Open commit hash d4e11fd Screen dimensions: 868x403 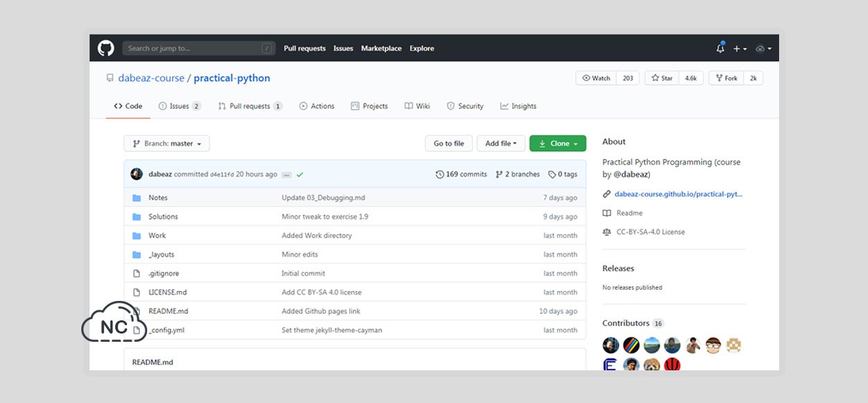point(222,174)
